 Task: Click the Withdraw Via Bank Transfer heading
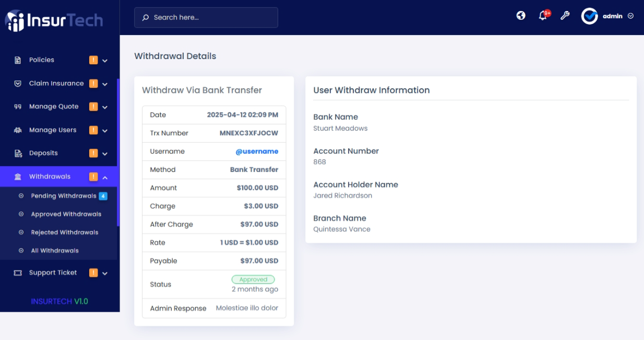pos(202,90)
